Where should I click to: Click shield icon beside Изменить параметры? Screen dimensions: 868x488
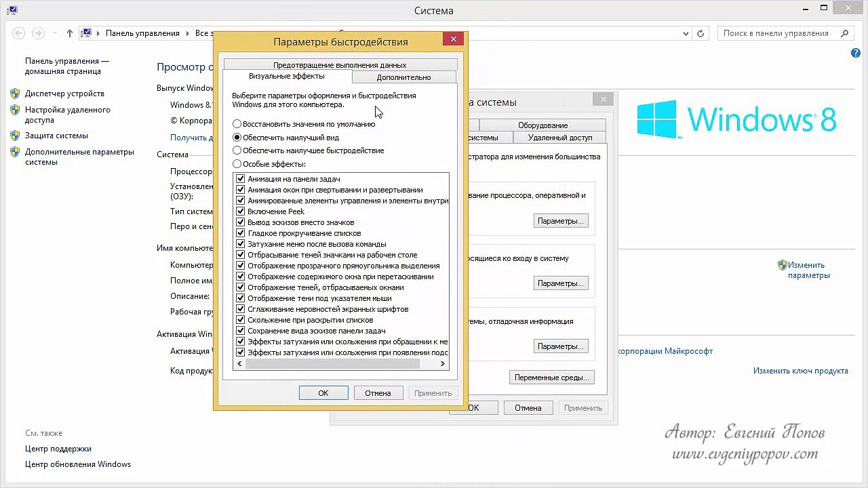[x=782, y=265]
